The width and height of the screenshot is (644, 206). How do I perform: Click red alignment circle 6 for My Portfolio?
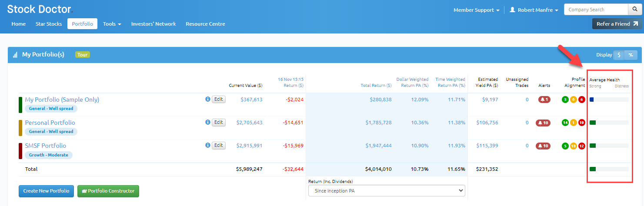(581, 100)
